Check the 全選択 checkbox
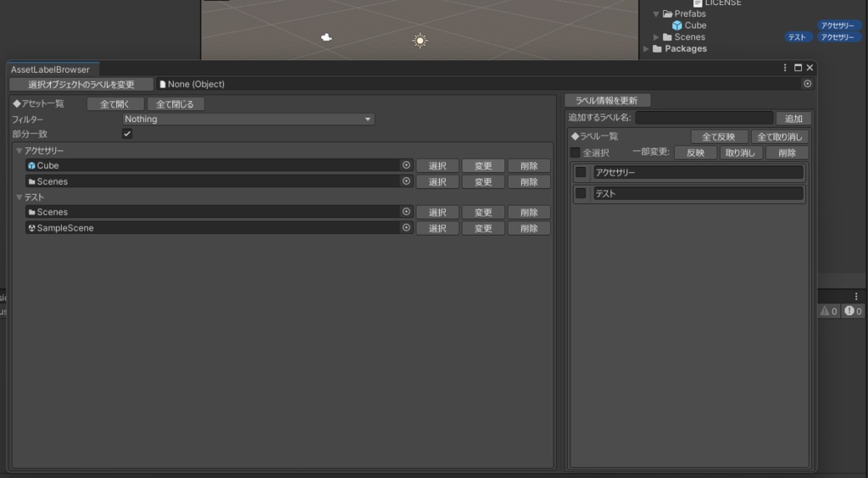The width and height of the screenshot is (868, 478). click(576, 153)
